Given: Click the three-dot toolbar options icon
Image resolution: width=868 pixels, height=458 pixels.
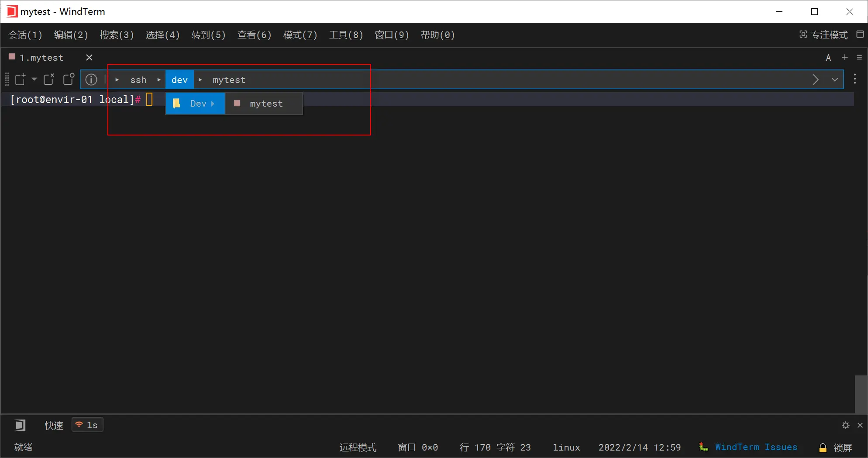Looking at the screenshot, I should pos(854,79).
